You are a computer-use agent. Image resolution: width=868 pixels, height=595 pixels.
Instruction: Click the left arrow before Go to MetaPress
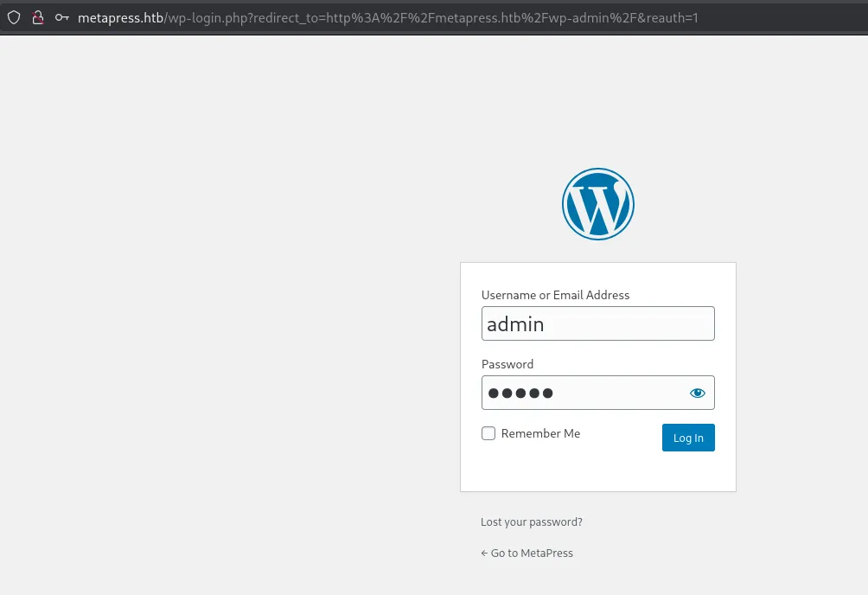[484, 553]
